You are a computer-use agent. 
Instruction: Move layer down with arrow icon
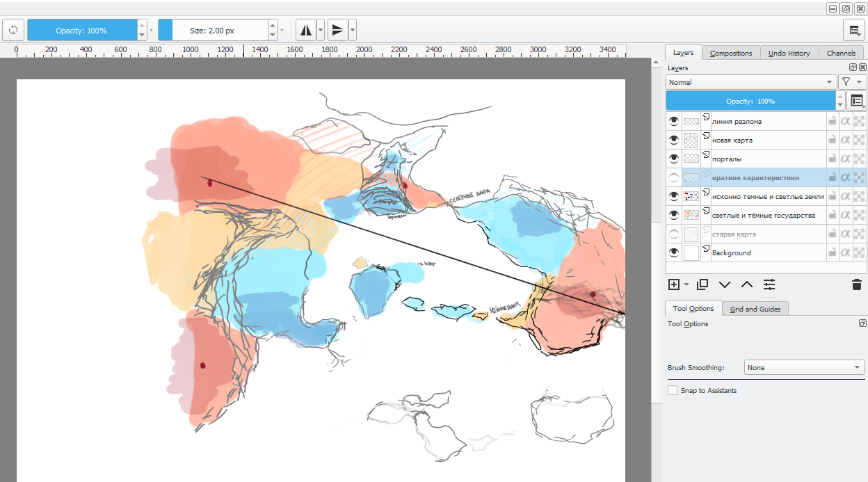click(725, 284)
